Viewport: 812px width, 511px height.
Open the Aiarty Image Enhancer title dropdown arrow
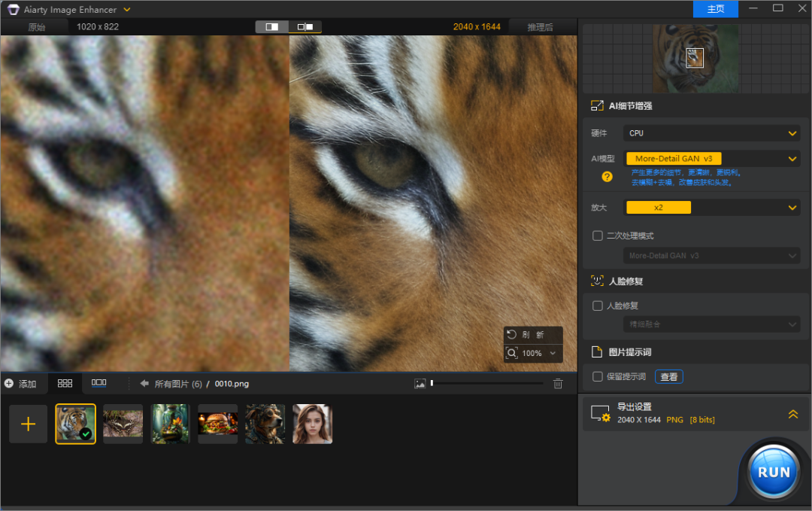click(127, 9)
